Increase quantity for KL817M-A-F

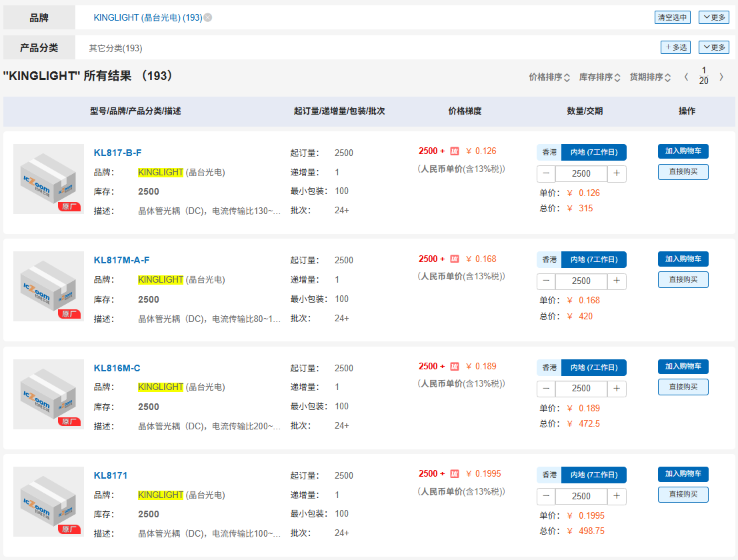617,281
